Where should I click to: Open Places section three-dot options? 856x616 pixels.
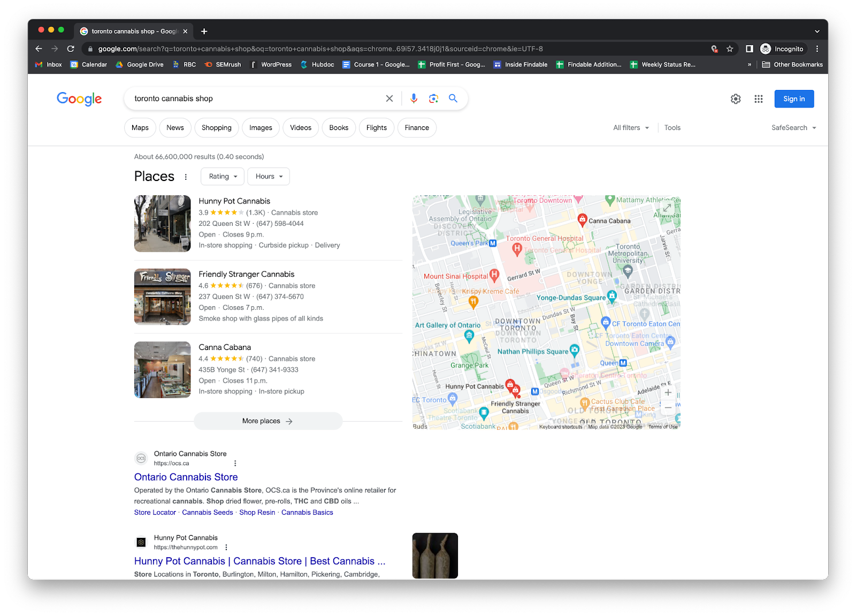[x=186, y=177]
